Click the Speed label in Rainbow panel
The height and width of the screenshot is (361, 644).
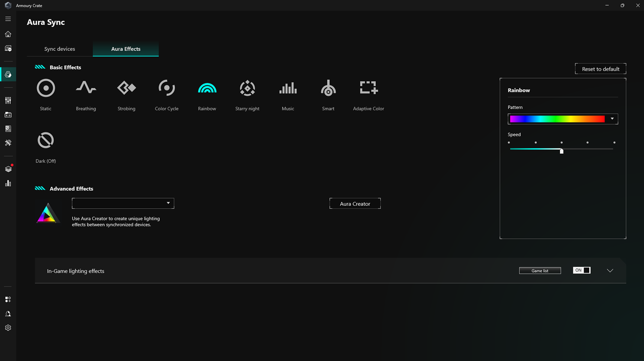514,135
